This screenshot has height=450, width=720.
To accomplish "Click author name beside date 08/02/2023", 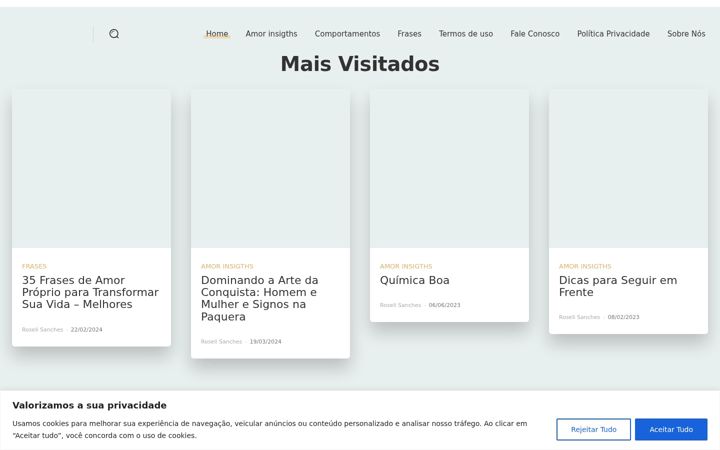I will coord(579,317).
